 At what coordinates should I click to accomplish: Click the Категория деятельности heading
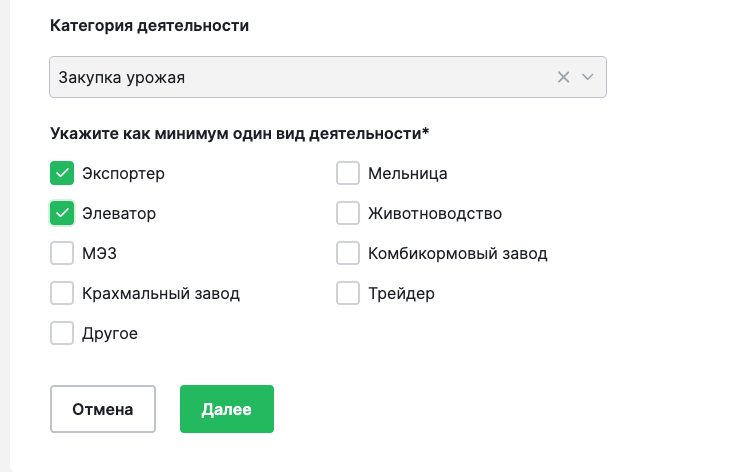click(x=149, y=26)
